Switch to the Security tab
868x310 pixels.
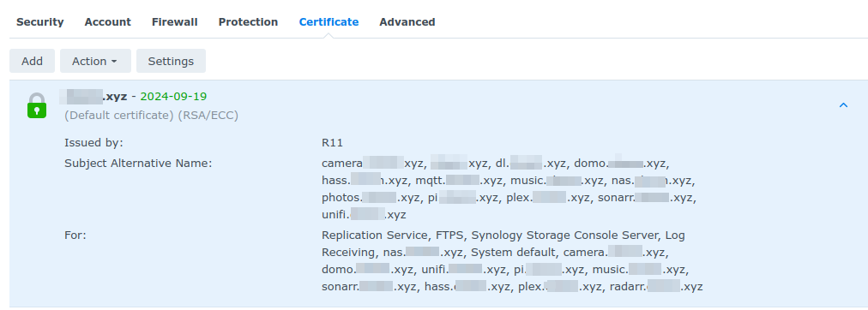pyautogui.click(x=39, y=22)
